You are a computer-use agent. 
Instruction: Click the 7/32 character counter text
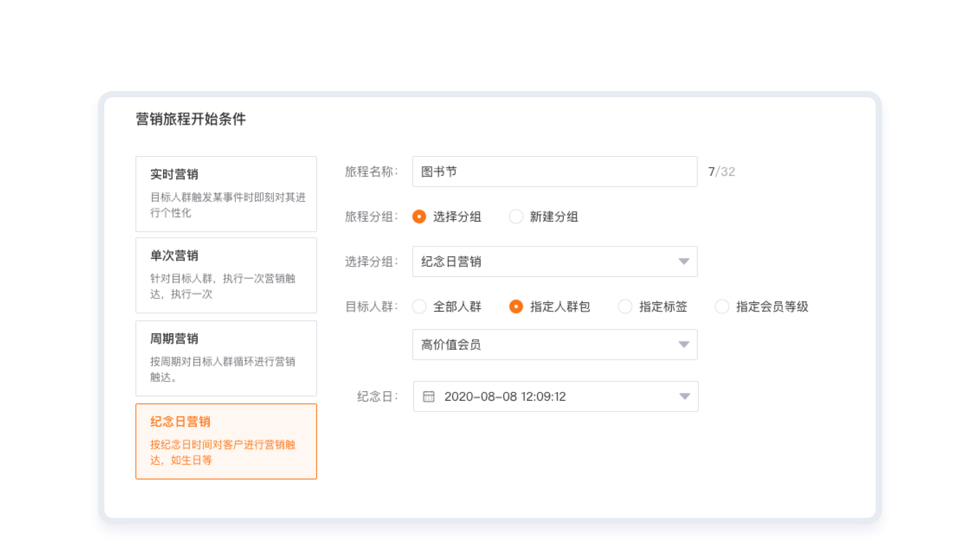pos(721,172)
